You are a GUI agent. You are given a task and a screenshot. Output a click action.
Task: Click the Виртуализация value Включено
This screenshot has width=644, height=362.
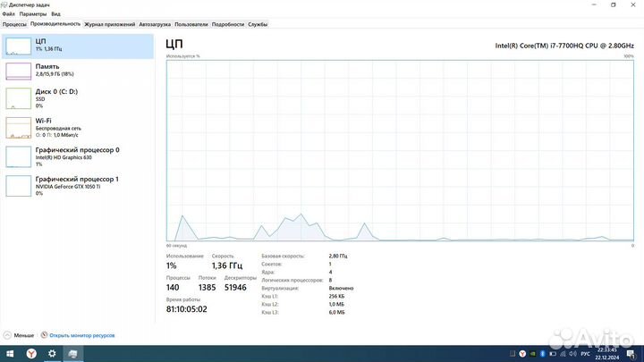coord(341,288)
